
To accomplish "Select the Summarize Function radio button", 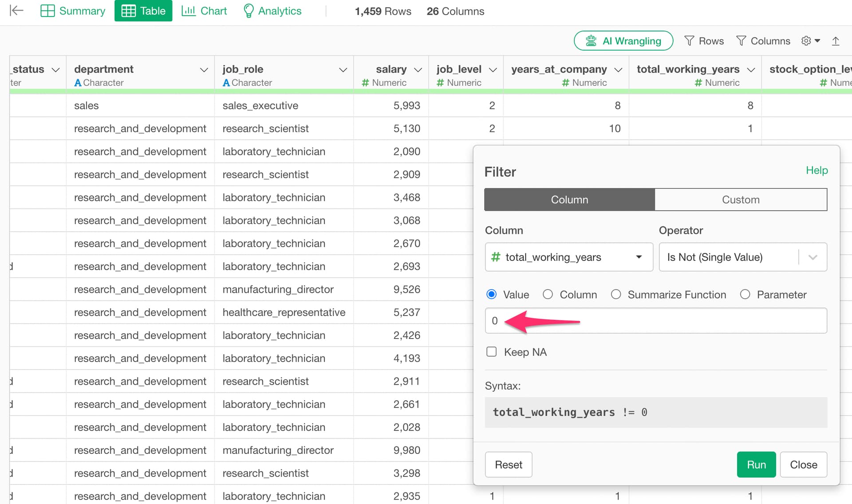I will click(616, 294).
